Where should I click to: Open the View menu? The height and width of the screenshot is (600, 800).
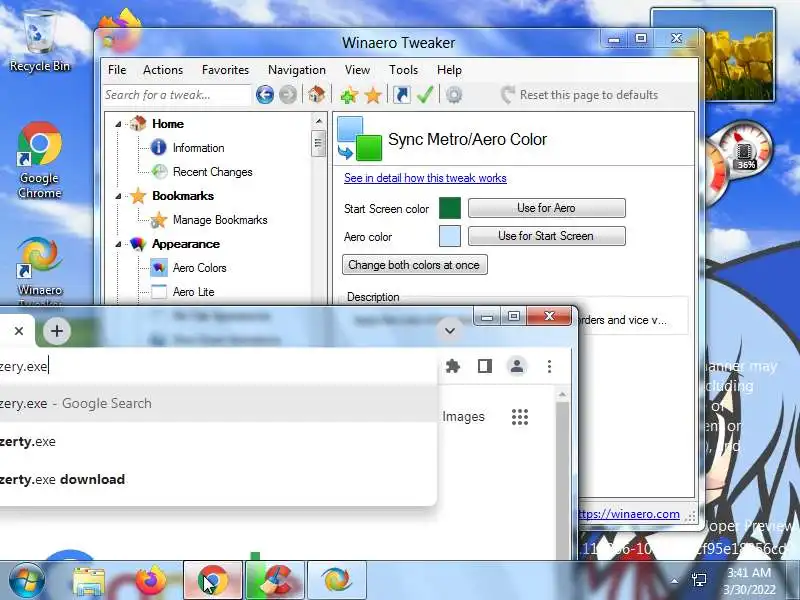tap(357, 70)
